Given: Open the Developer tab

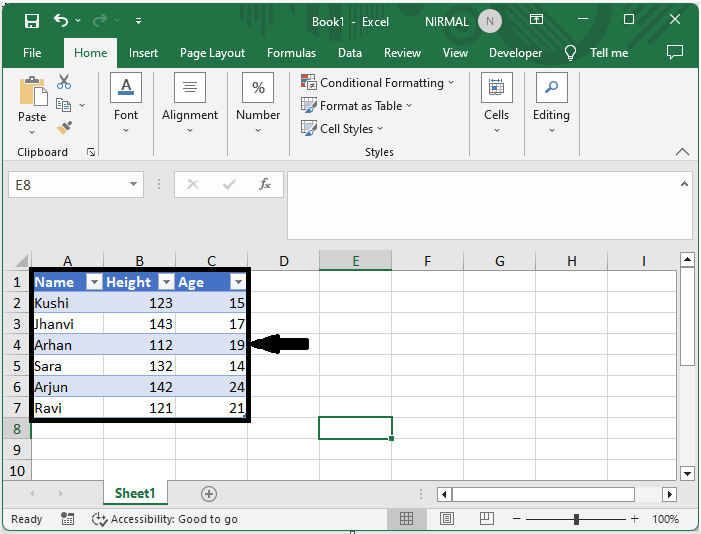Looking at the screenshot, I should (515, 53).
